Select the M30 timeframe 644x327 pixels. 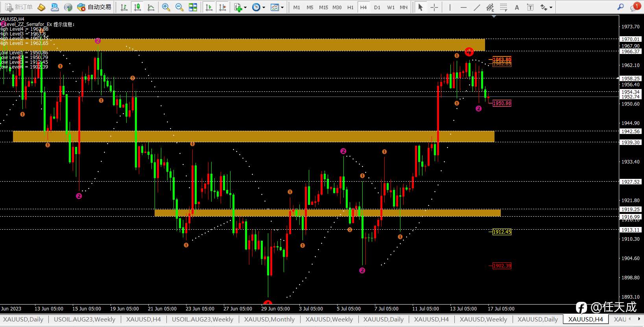coord(337,7)
